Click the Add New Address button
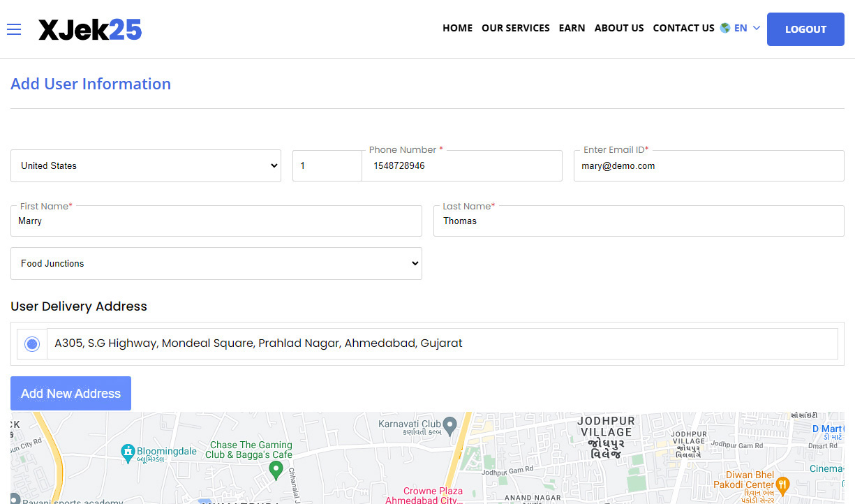 pos(70,393)
